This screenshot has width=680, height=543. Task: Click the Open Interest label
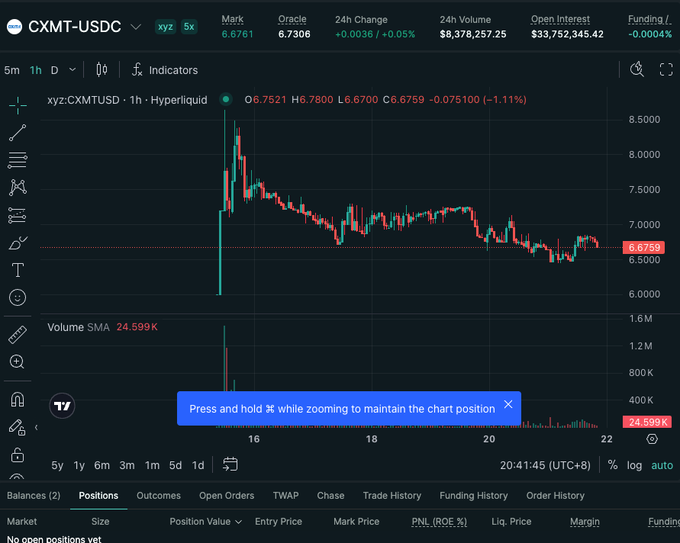560,19
